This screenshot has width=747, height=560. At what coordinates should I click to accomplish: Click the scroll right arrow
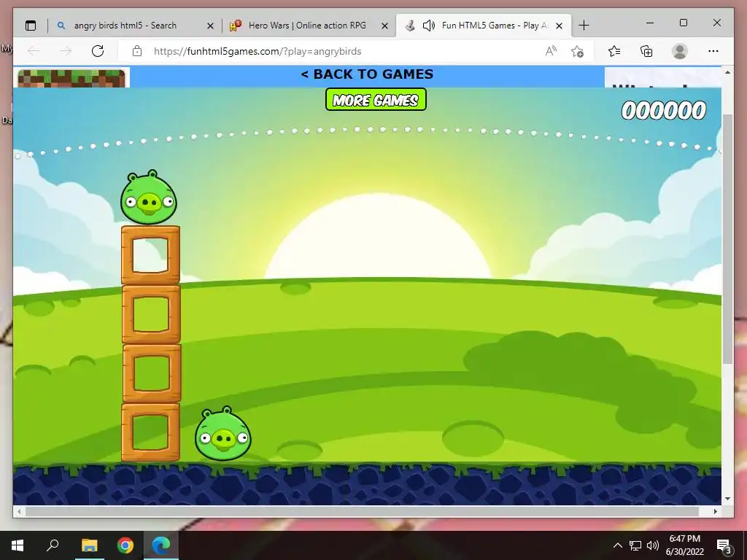pyautogui.click(x=716, y=511)
